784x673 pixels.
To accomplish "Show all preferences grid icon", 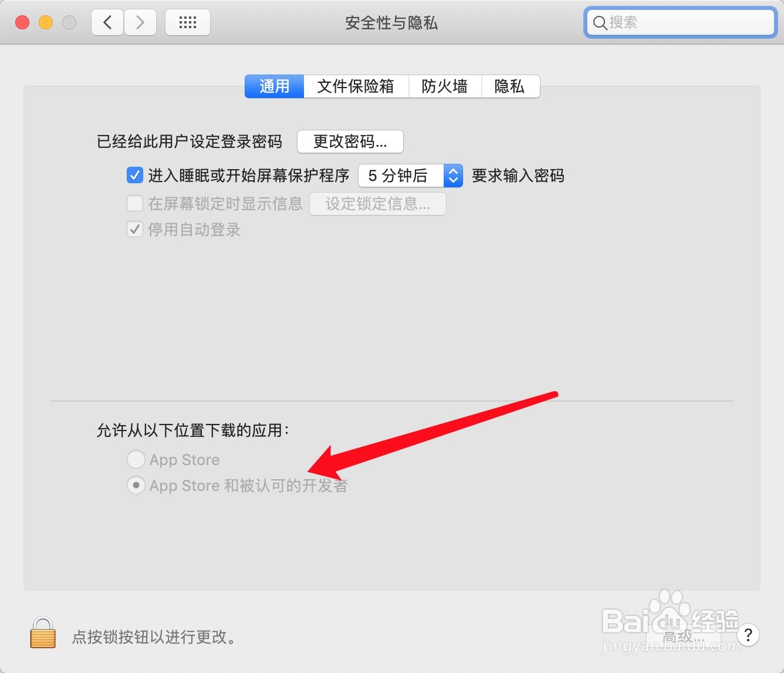I will click(188, 23).
